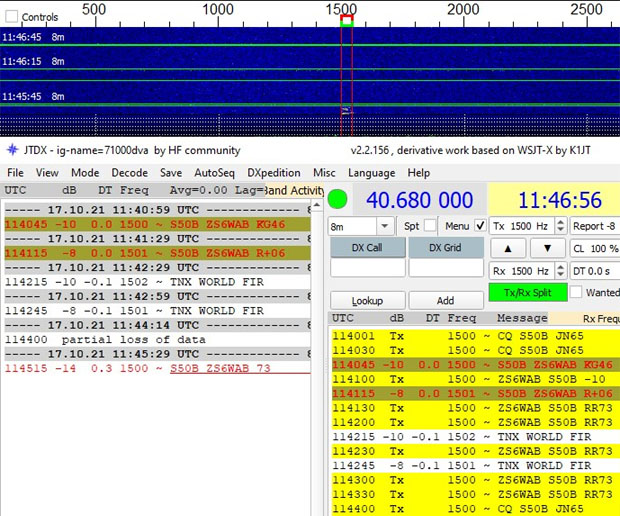This screenshot has height=516, width=620.
Task: Toggle the Wanted checkbox
Action: [x=576, y=292]
